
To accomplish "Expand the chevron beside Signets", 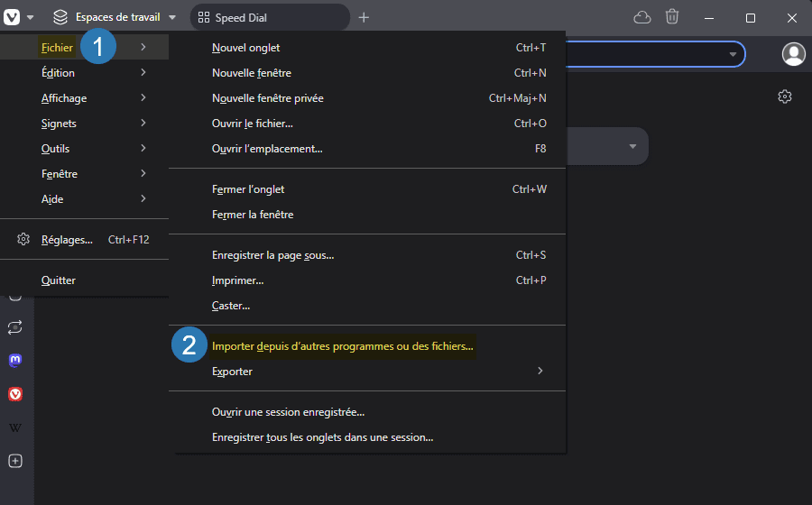I will pyautogui.click(x=143, y=124).
